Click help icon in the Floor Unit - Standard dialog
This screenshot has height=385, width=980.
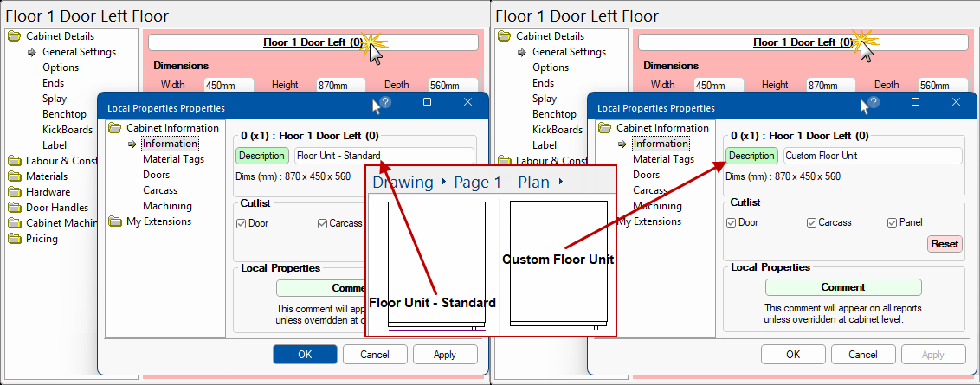385,102
